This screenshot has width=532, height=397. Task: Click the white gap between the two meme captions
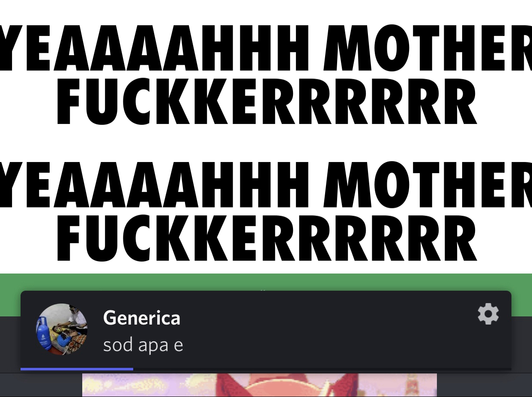pos(266,143)
